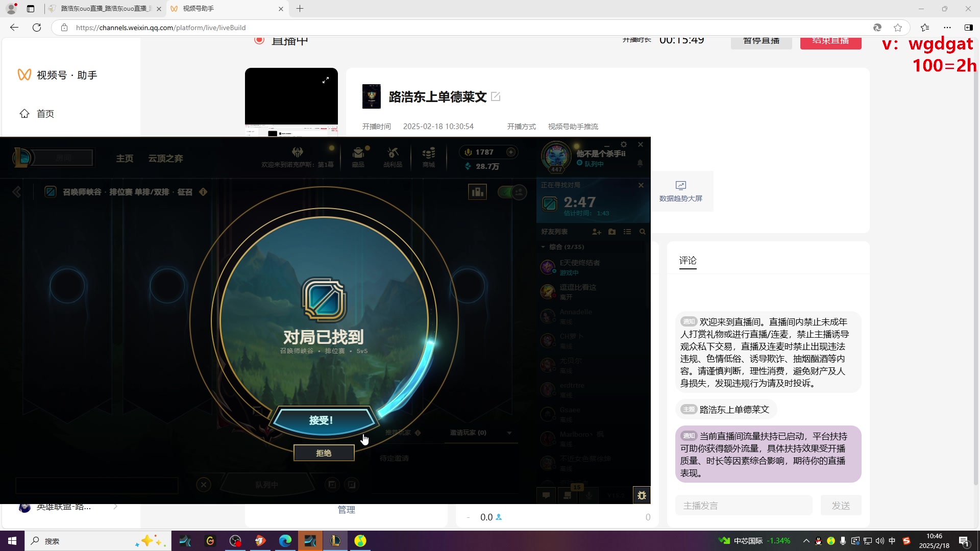Open friends list view options icon
The height and width of the screenshot is (551, 980).
click(627, 232)
